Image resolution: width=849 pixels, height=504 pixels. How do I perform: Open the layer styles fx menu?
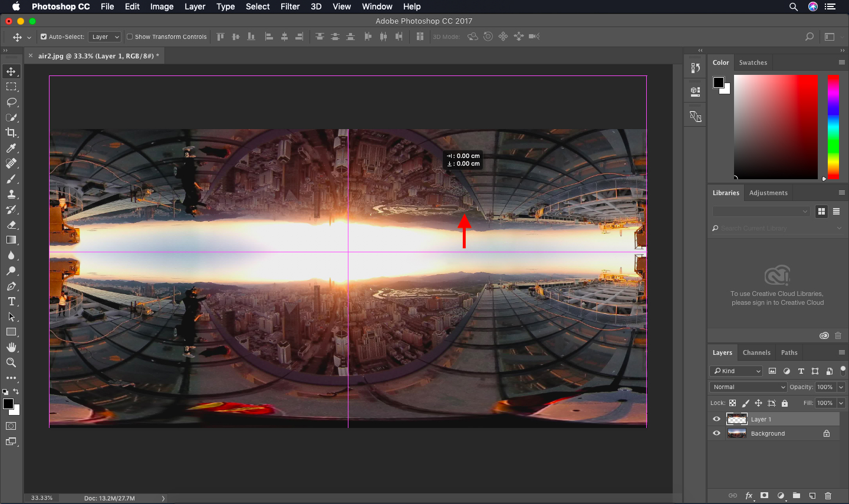click(x=749, y=496)
